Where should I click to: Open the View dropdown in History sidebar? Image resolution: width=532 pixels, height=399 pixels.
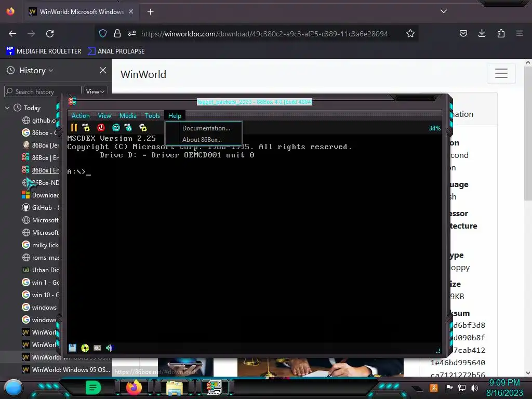96,91
